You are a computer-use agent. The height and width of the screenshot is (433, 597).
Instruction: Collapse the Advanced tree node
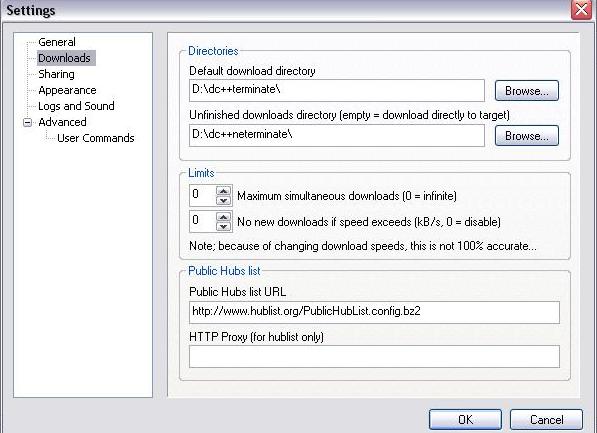(x=27, y=122)
